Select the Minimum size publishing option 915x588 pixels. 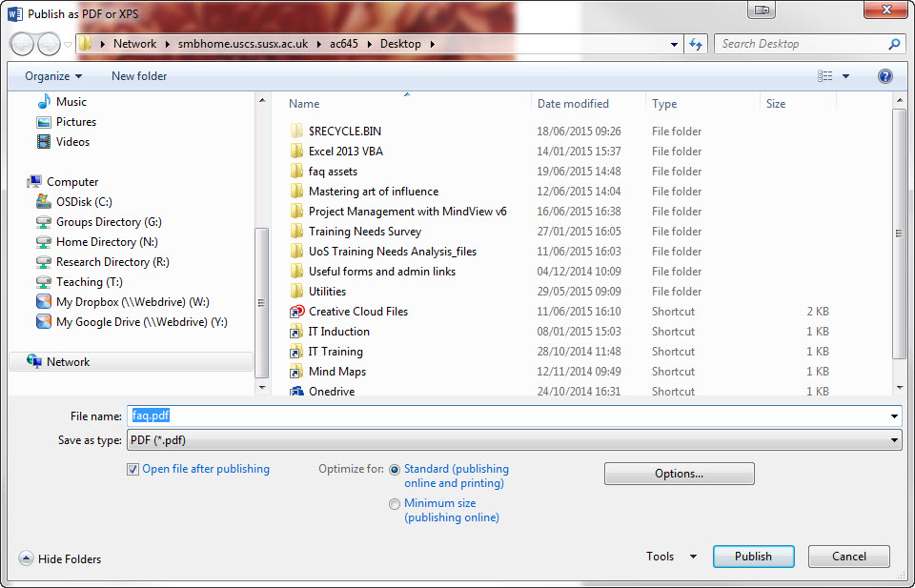(395, 503)
